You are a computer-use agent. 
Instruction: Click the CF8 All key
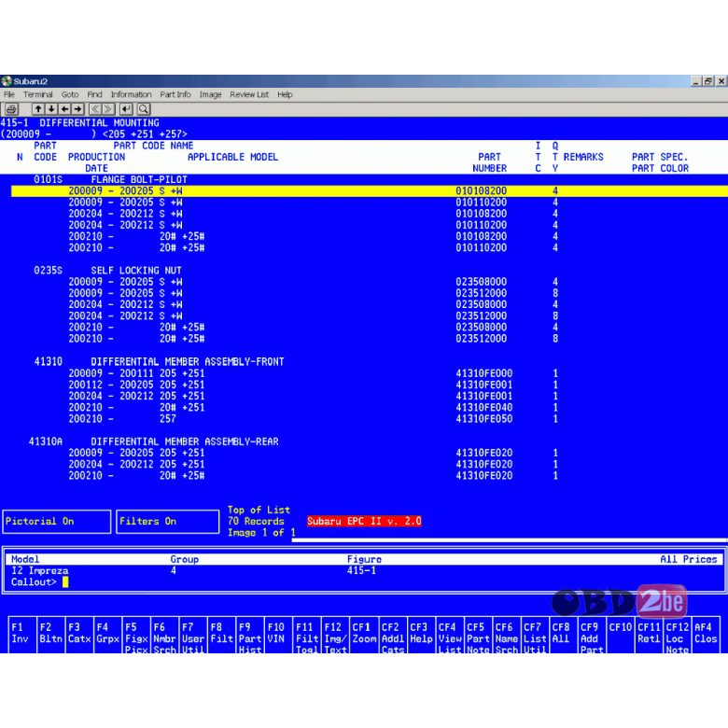click(564, 635)
